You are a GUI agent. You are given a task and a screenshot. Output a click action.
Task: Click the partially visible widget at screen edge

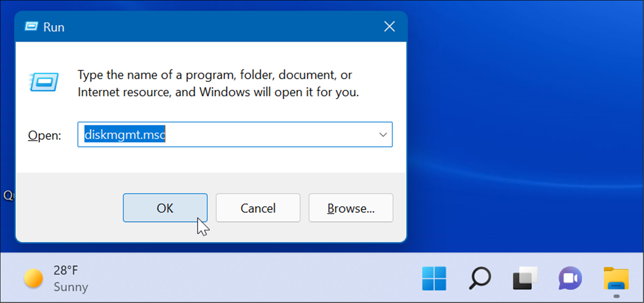click(8, 195)
